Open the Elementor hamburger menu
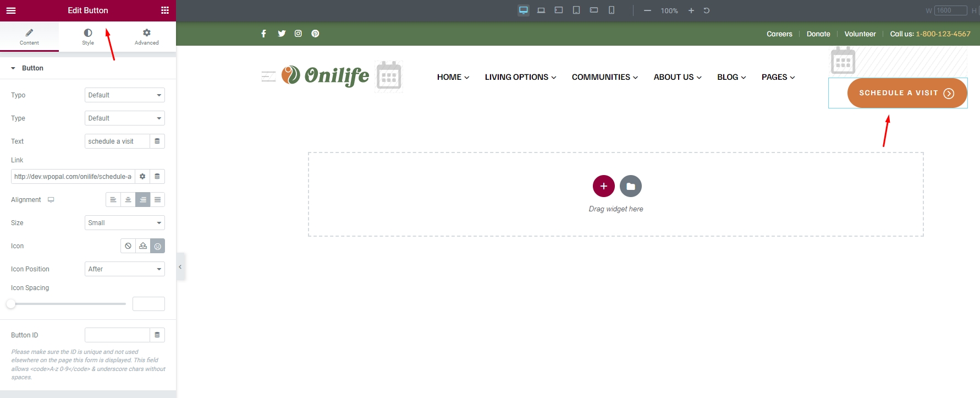 tap(11, 10)
